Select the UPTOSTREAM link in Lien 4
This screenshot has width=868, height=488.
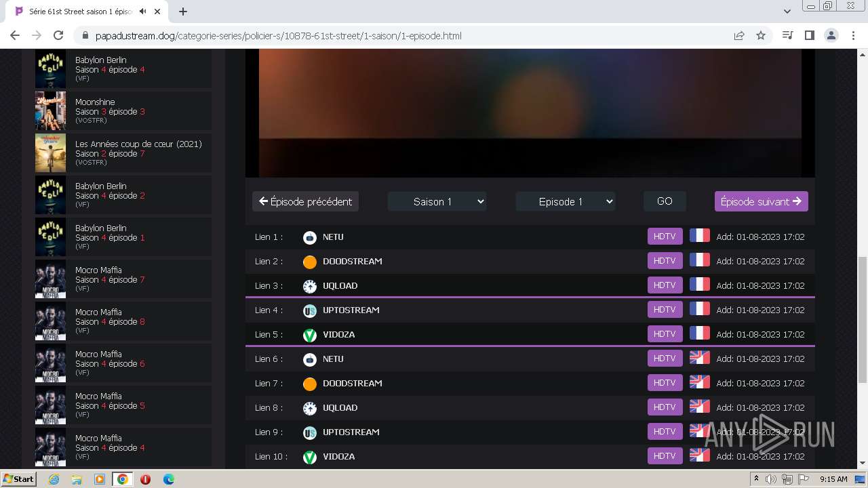pos(351,310)
